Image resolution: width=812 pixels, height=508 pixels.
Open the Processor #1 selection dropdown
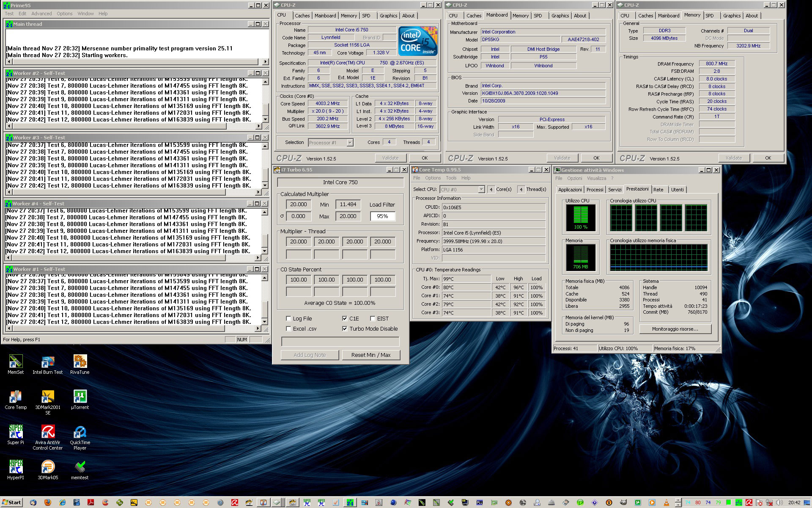click(350, 143)
